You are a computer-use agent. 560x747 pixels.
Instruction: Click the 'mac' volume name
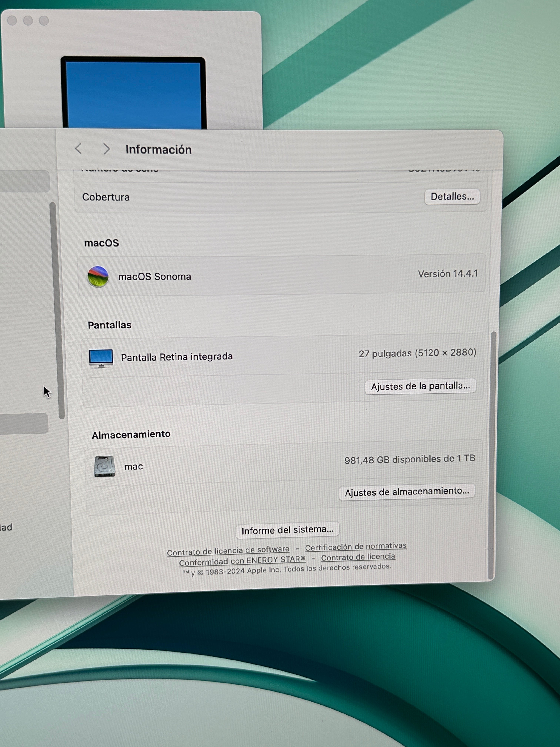(x=134, y=467)
